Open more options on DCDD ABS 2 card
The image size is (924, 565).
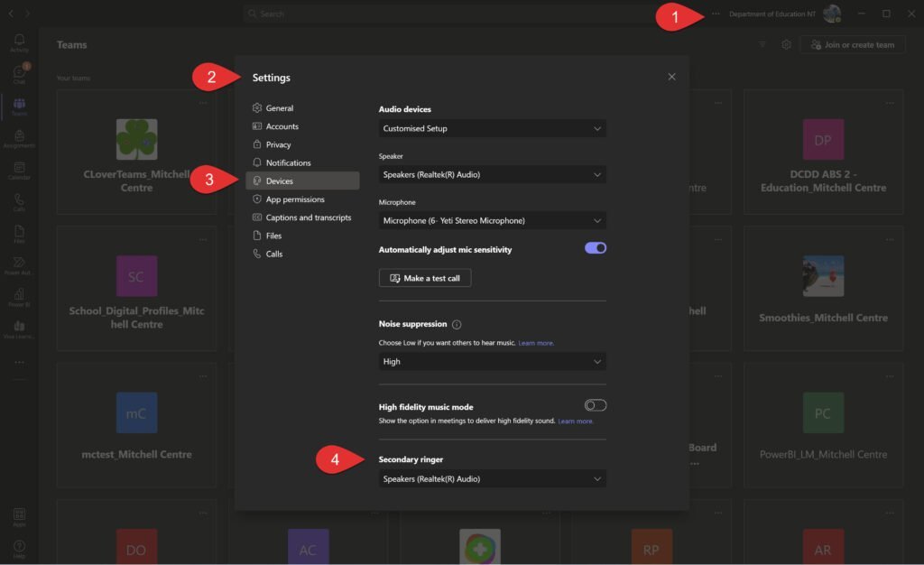(890, 103)
